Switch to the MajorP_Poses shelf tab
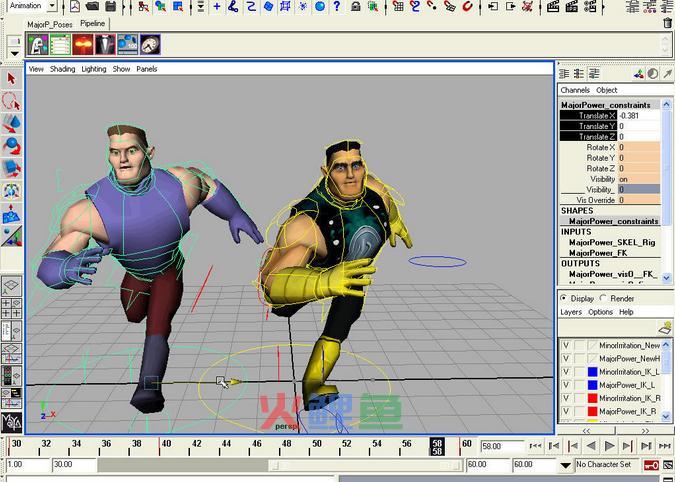Viewport: 675px width, 482px height. [50, 25]
